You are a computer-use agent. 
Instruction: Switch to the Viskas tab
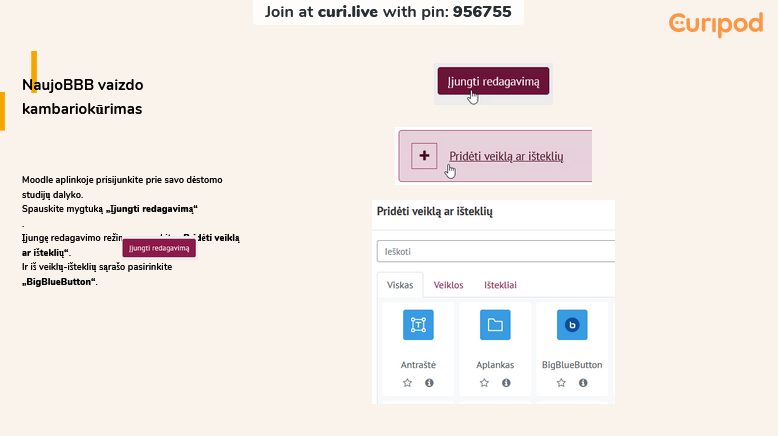point(400,285)
